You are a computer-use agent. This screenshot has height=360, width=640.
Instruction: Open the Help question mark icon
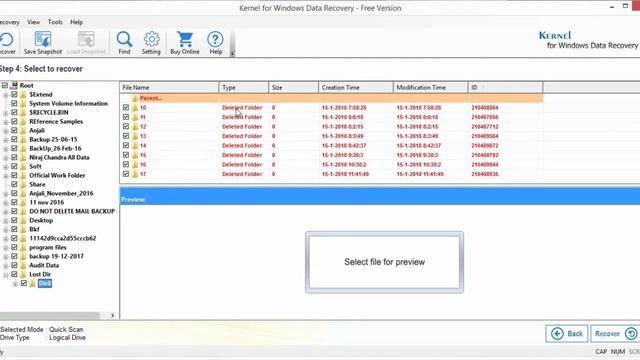pos(215,40)
